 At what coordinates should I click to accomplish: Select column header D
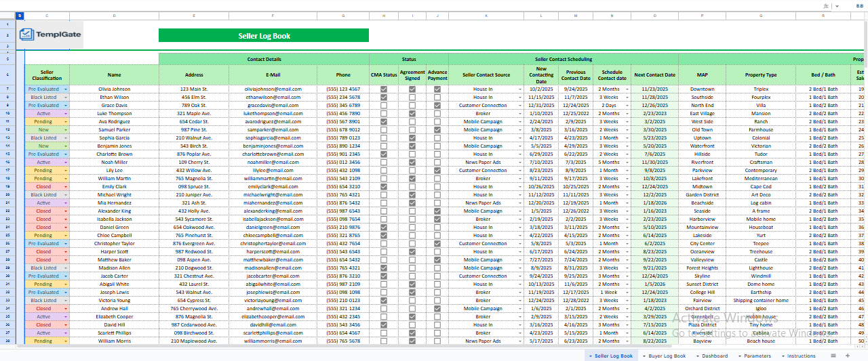click(x=114, y=16)
